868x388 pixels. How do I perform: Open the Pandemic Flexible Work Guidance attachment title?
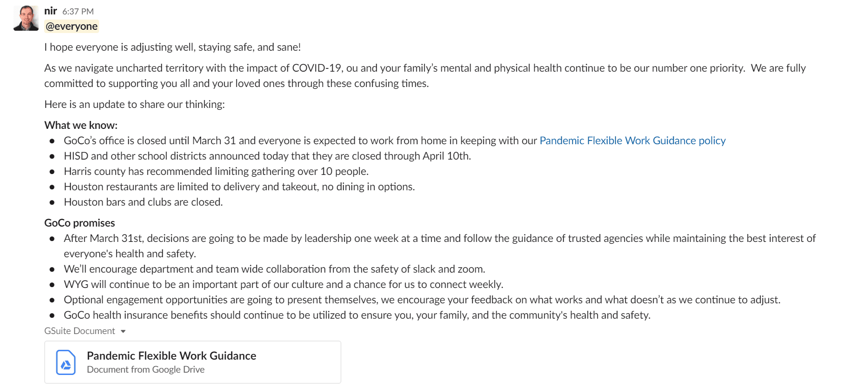(171, 355)
